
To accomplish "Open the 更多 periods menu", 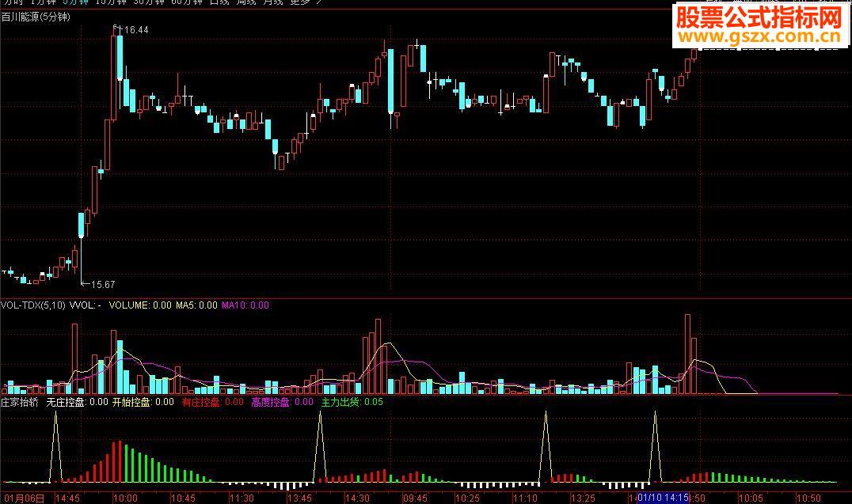I will pyautogui.click(x=299, y=2).
